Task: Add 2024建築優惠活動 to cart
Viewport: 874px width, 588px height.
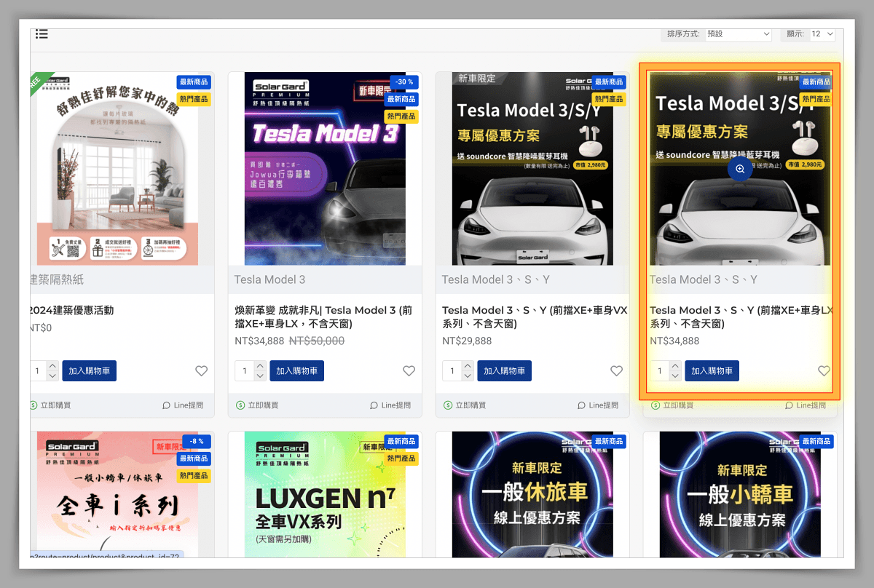Action: pyautogui.click(x=89, y=370)
